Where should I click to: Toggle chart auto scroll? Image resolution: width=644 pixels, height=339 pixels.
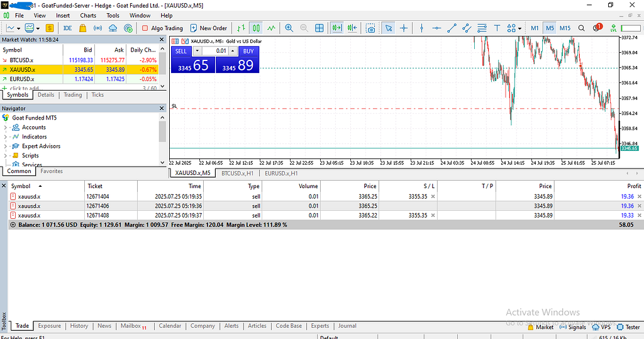[x=337, y=28]
